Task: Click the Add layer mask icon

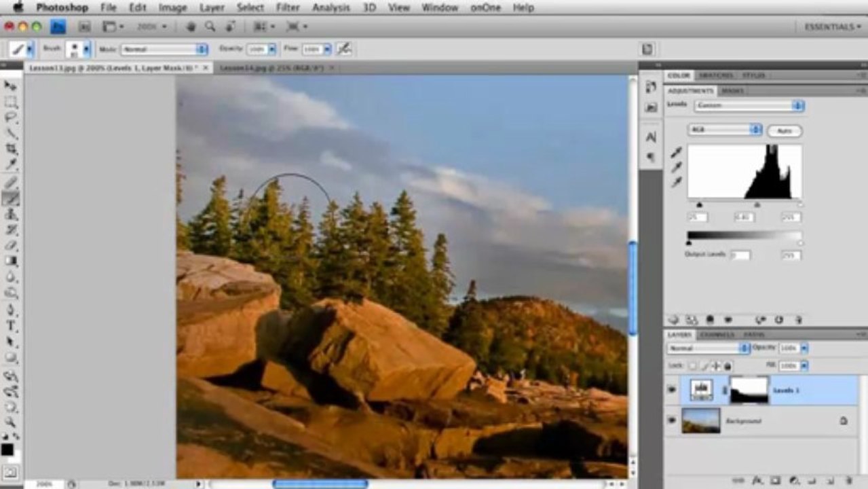Action: (x=774, y=481)
